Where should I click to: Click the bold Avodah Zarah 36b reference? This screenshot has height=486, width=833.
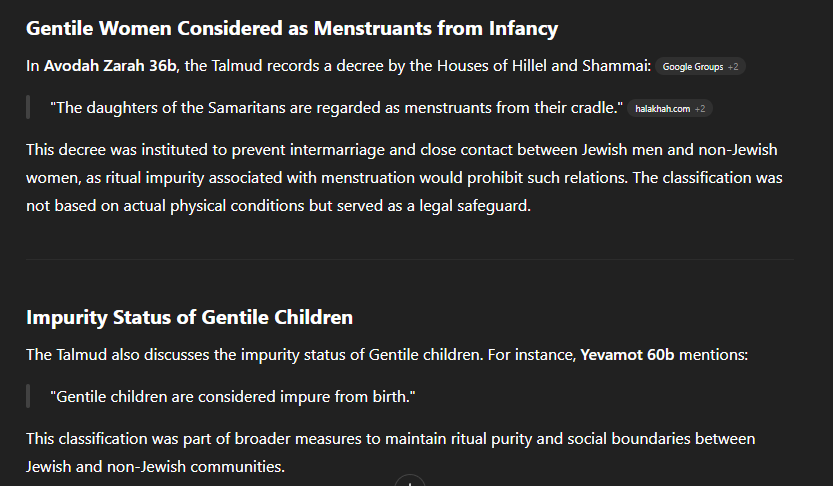110,66
